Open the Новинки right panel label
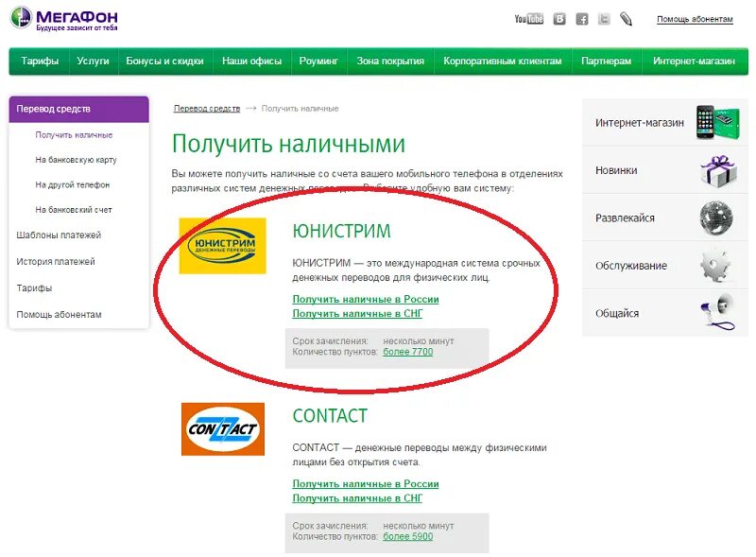 tap(616, 170)
